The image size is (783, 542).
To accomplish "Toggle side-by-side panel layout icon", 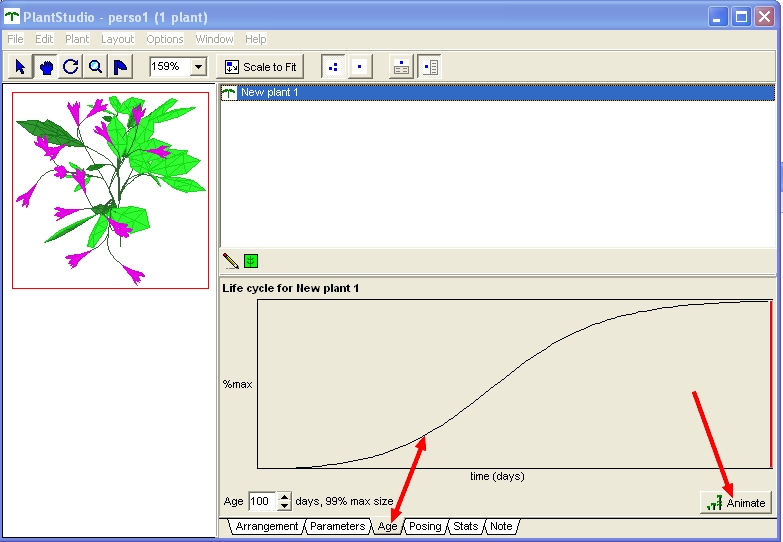I will pyautogui.click(x=429, y=66).
